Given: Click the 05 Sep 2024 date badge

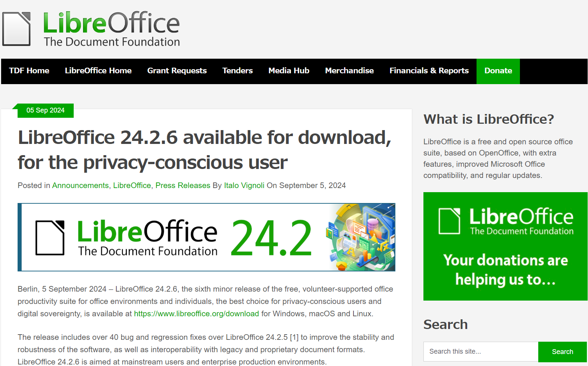Looking at the screenshot, I should point(46,110).
